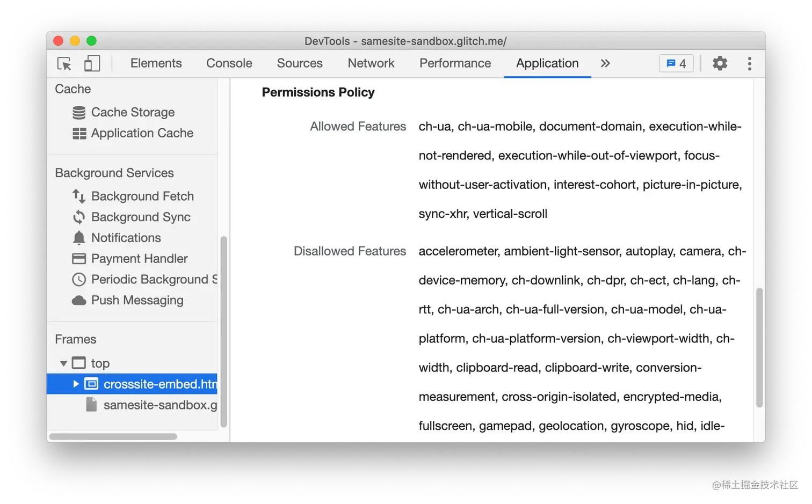Click the Background Sync circular arrows icon
This screenshot has width=812, height=504.
pyautogui.click(x=79, y=217)
